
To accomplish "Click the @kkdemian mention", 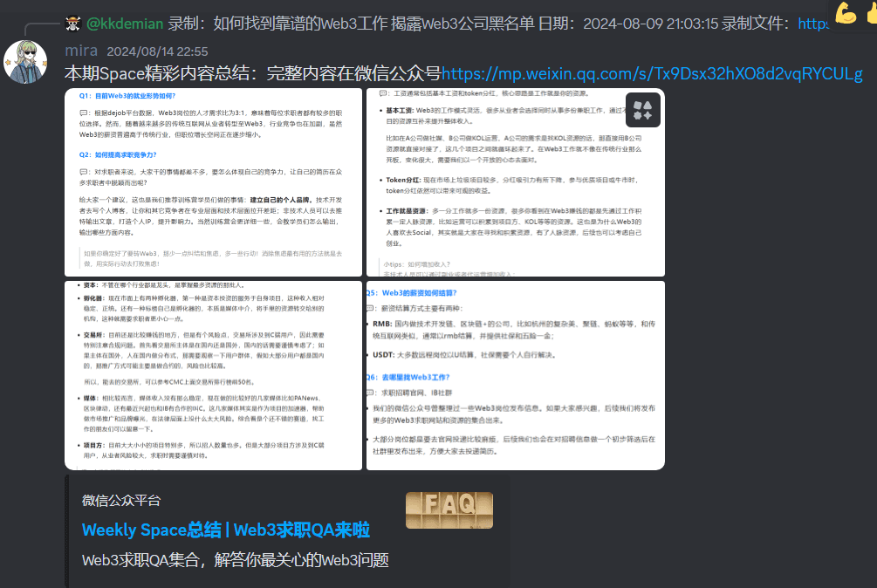I will coord(125,23).
